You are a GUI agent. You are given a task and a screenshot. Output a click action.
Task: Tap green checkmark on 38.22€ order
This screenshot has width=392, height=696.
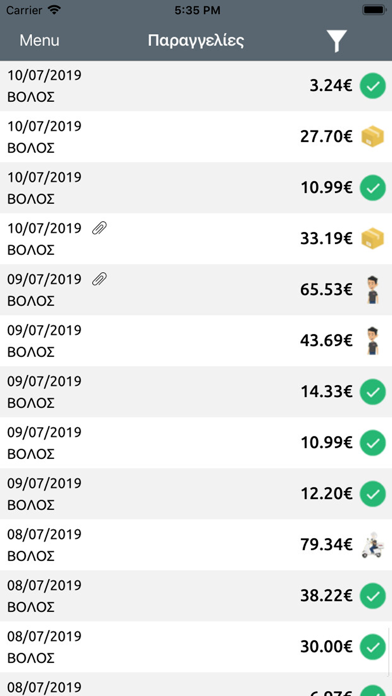coord(372,596)
